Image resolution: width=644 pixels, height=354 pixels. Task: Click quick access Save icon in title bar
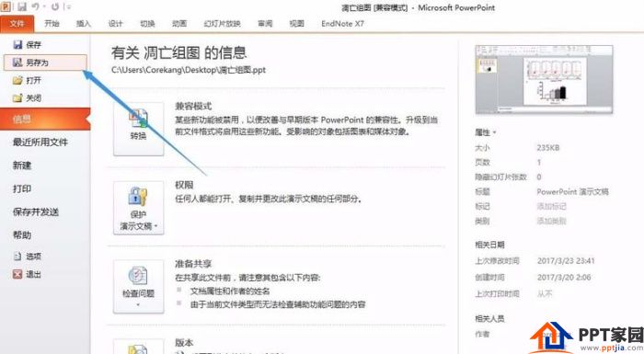click(x=22, y=7)
